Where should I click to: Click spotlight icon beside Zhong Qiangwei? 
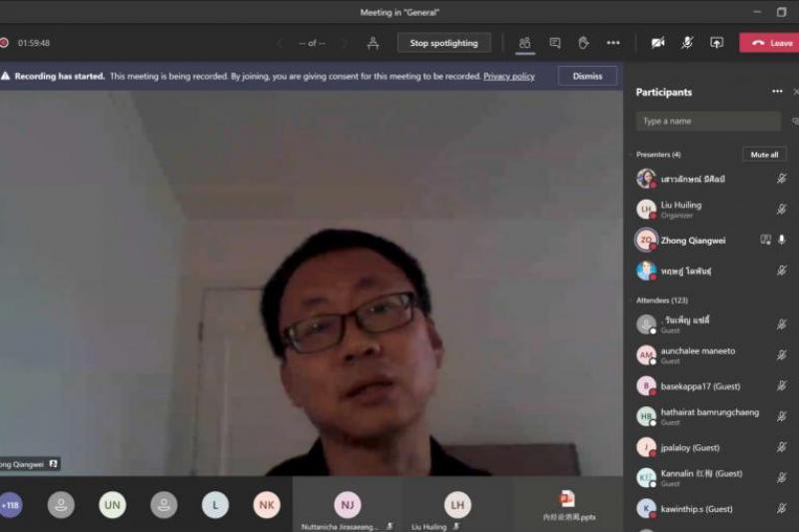point(765,240)
